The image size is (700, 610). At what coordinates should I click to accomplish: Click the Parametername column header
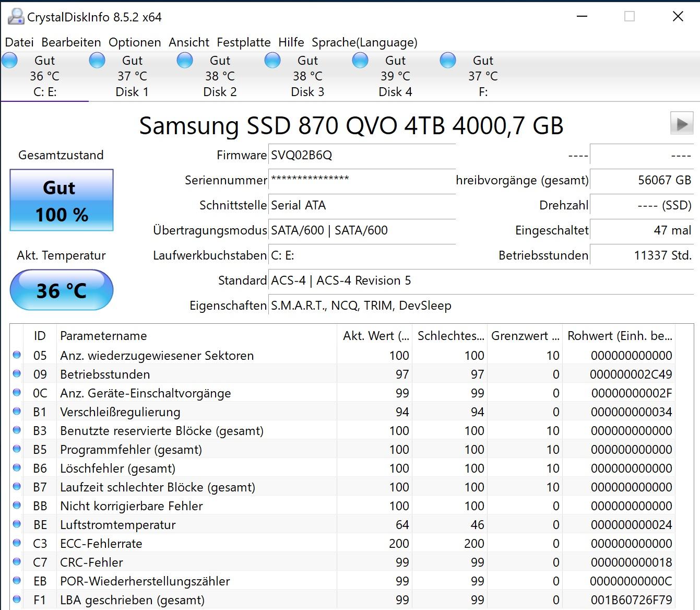[196, 336]
